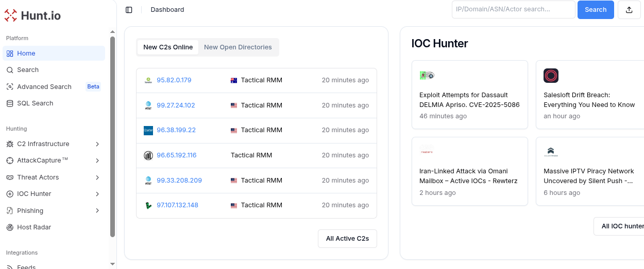
Task: Open the Salesloft Drift Breach article title
Action: pos(589,100)
